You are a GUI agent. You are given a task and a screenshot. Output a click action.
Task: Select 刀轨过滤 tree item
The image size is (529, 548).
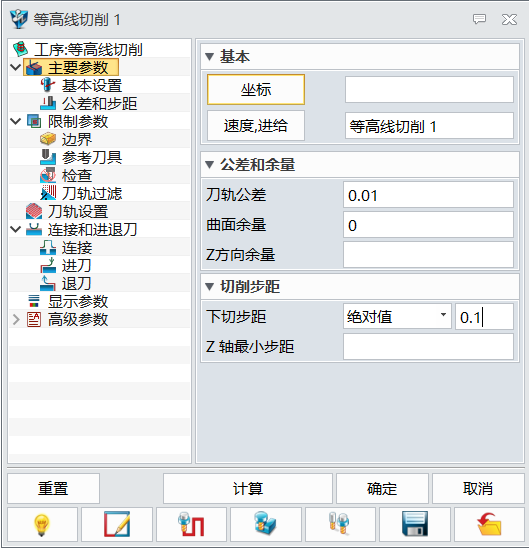coord(92,194)
